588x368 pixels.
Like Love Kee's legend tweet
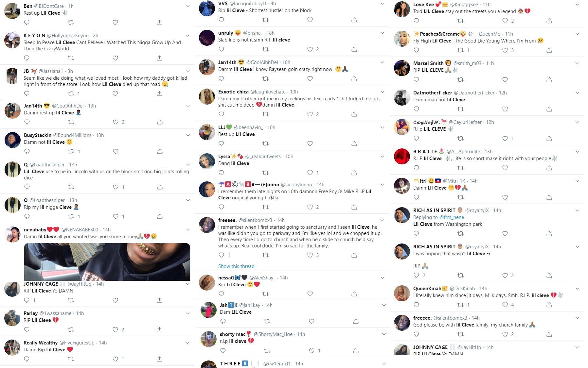tap(505, 21)
